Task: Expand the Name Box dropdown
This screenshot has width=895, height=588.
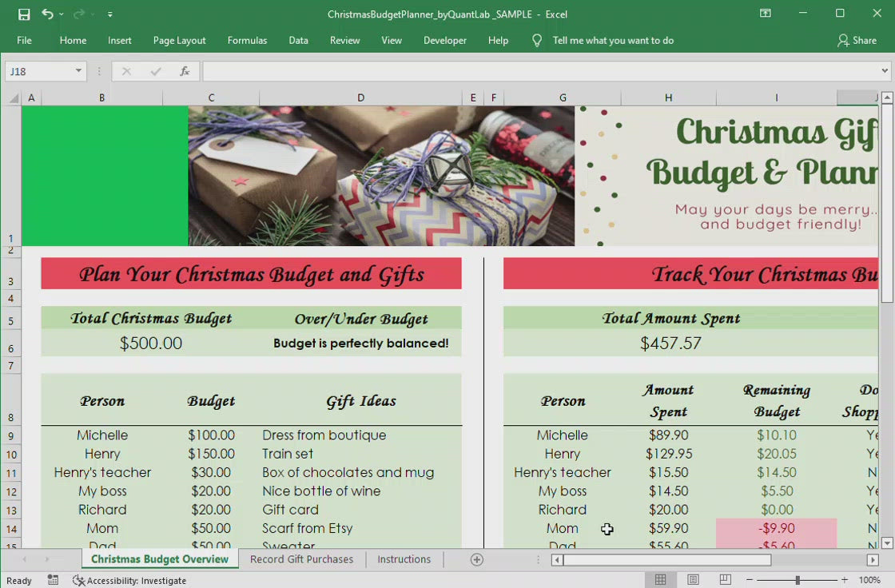Action: (78, 71)
